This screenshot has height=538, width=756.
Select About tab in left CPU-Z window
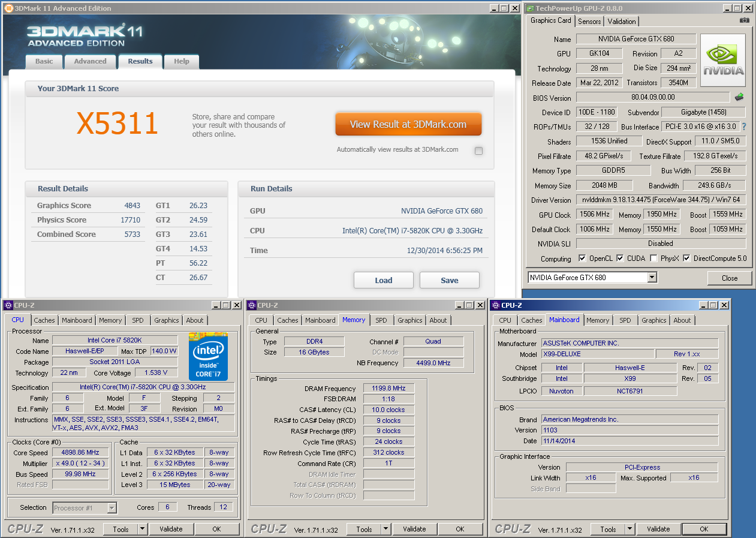[x=195, y=320]
